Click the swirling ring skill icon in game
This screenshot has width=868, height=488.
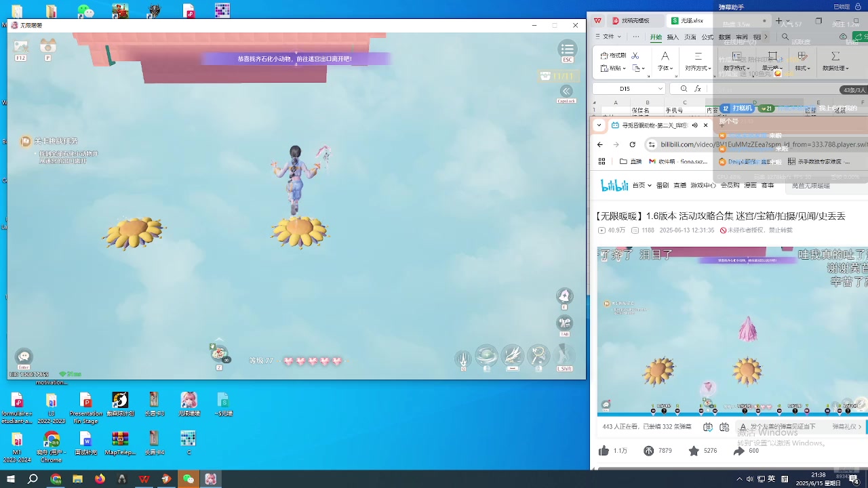point(487,355)
